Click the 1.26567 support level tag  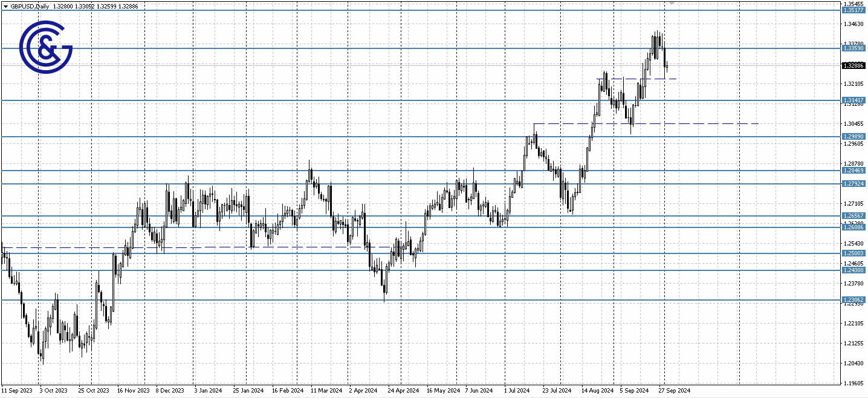852,215
